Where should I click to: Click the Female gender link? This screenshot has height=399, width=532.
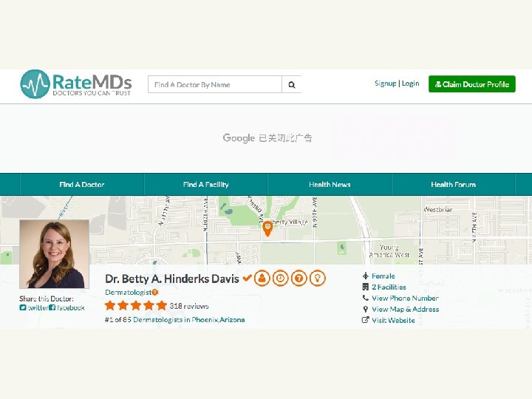pos(383,276)
